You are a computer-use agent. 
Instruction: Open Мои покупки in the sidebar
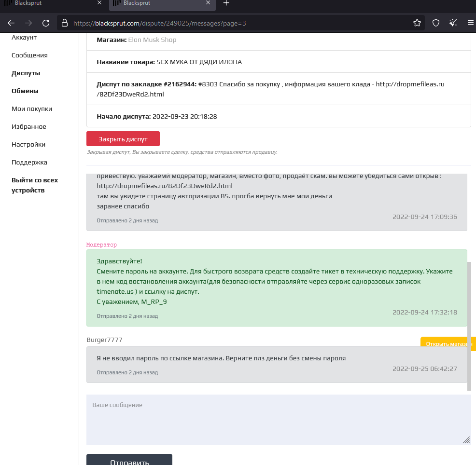coord(32,109)
